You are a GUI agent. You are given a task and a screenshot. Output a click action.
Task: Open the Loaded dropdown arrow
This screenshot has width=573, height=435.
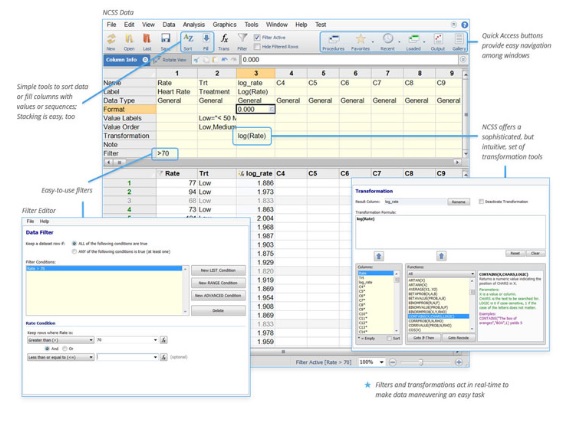(x=424, y=42)
